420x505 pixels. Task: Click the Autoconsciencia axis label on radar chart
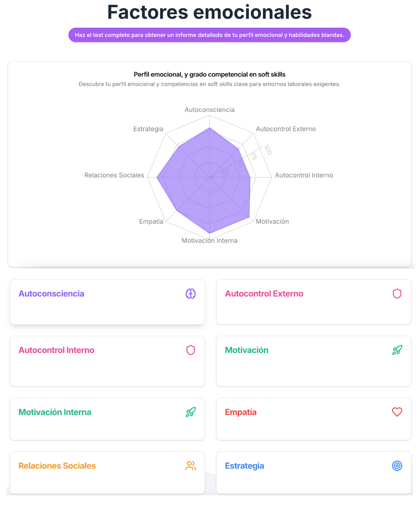(209, 110)
